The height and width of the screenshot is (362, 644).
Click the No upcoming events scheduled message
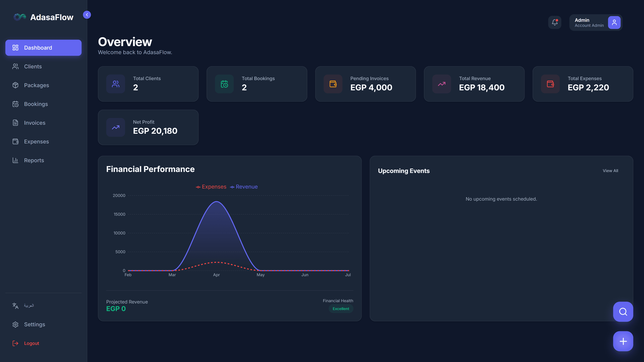pos(501,199)
